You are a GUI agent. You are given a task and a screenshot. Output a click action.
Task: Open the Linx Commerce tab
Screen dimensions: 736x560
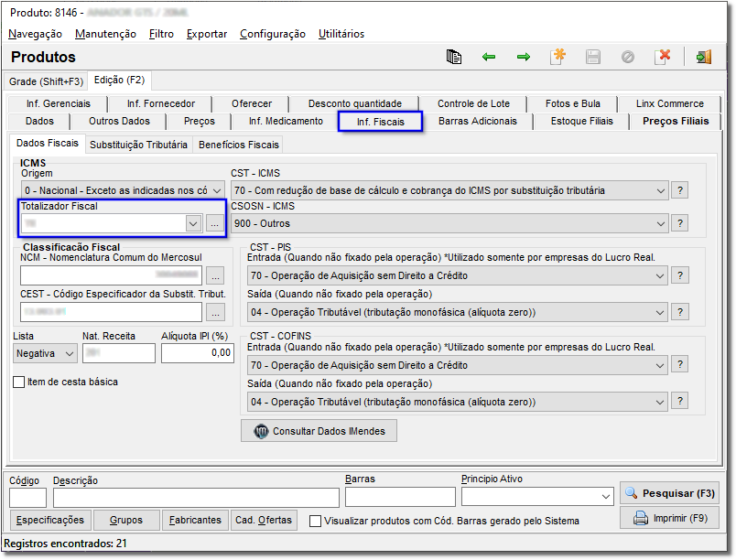point(670,103)
